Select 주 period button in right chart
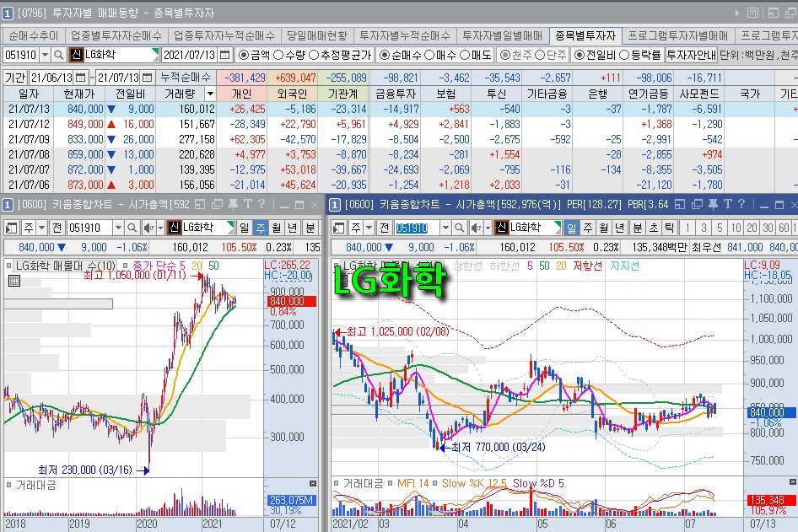The width and height of the screenshot is (798, 532). coord(588,228)
